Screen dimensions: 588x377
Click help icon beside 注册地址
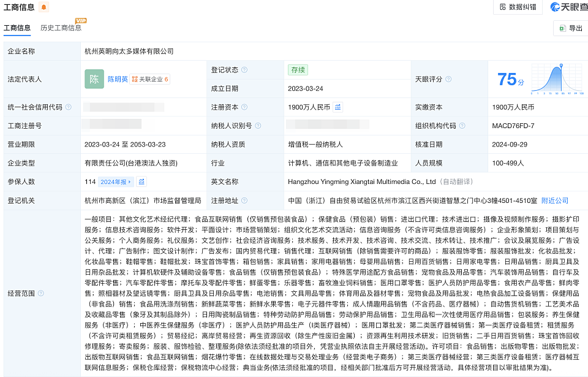click(244, 200)
